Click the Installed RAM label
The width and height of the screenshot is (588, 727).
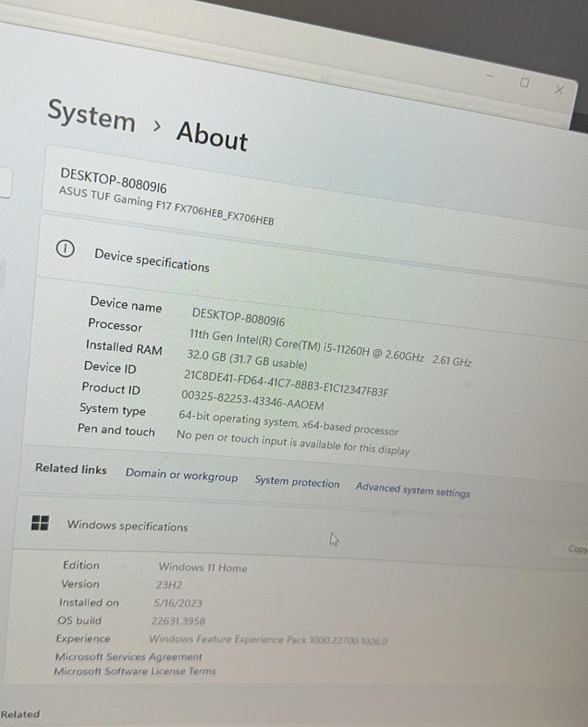tap(124, 347)
